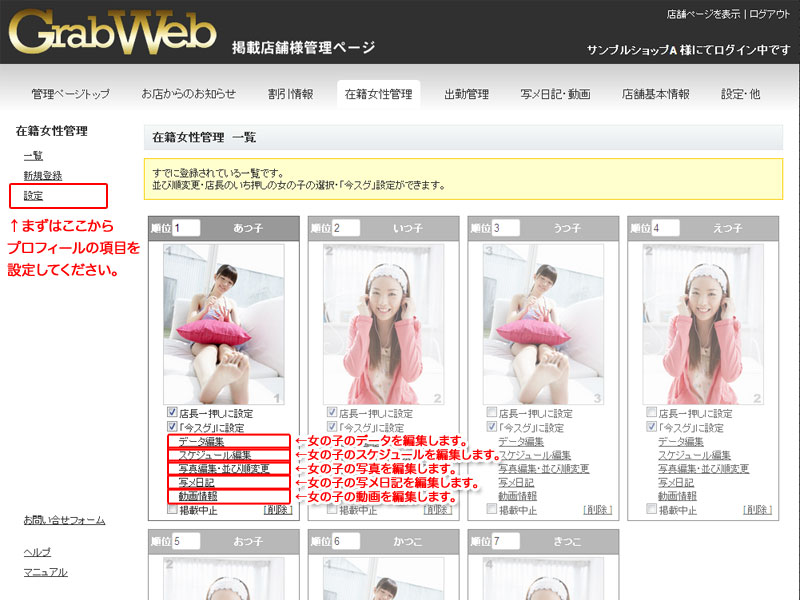Screen dimensions: 800x600
Task: Focus the rank field for おつ子
Action: tap(186, 541)
